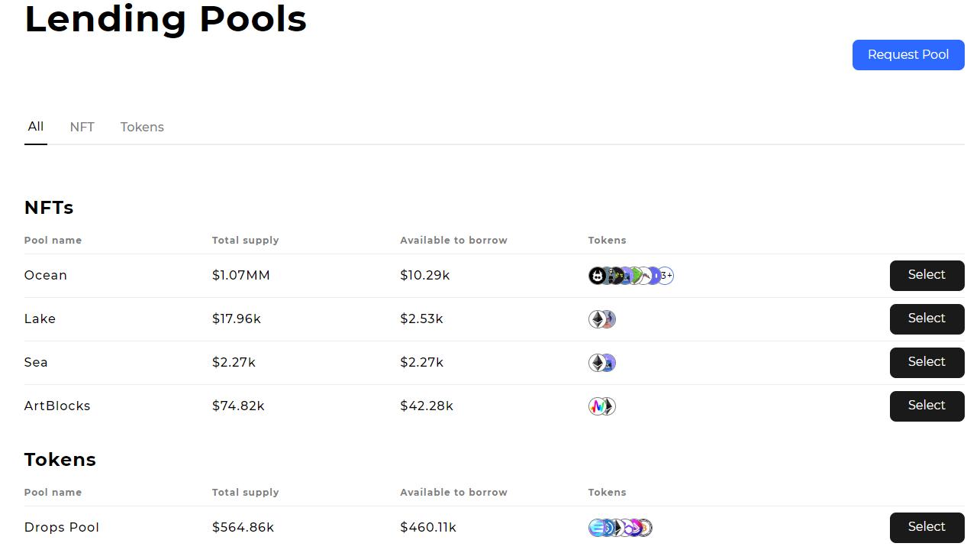
Task: Choose Select for the Sea pool
Action: pyautogui.click(x=927, y=363)
